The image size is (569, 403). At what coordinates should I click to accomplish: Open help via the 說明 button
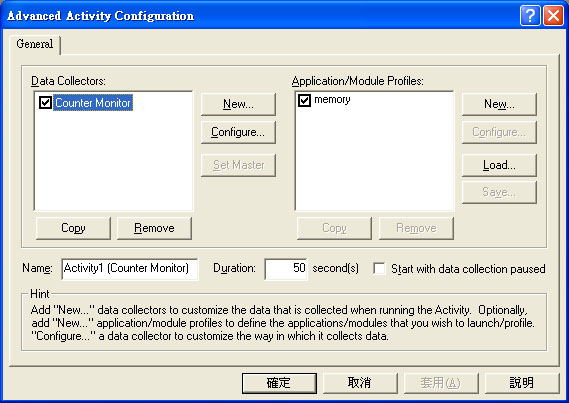click(522, 383)
